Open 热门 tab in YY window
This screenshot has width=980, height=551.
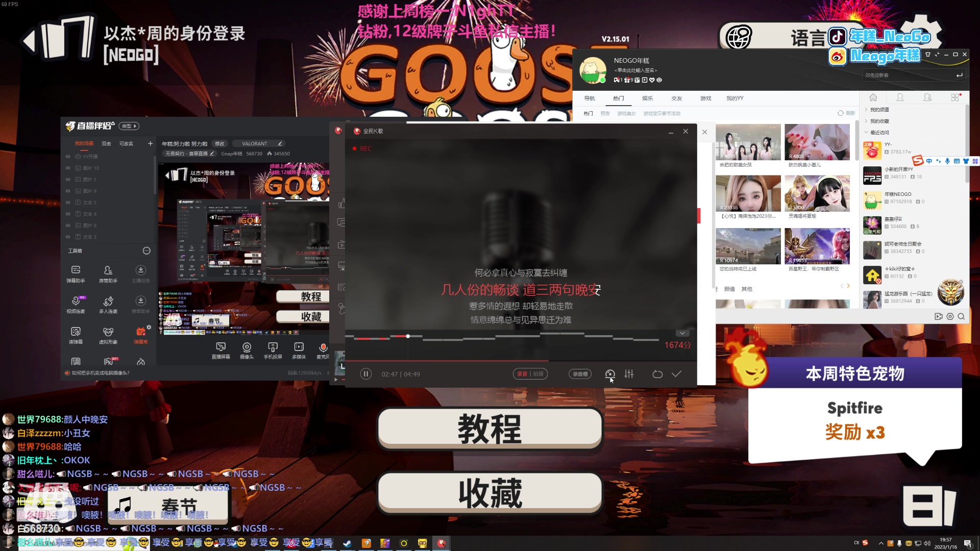[619, 98]
